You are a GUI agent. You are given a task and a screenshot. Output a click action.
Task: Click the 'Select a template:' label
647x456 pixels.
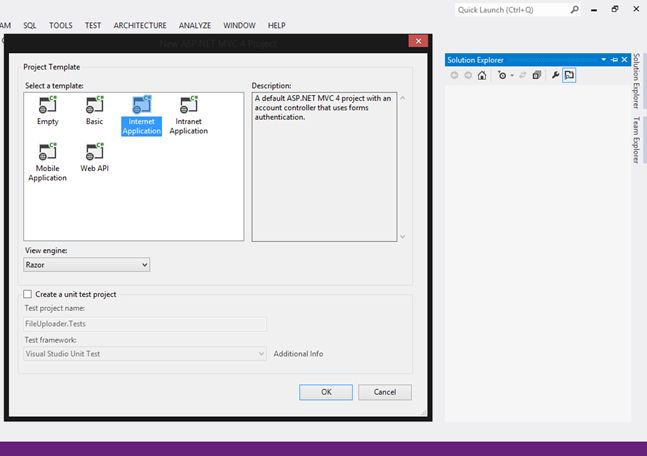(x=54, y=85)
